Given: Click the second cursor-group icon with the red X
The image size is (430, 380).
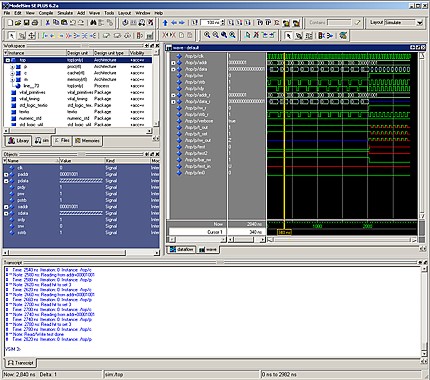Looking at the screenshot, I should pos(256,35).
